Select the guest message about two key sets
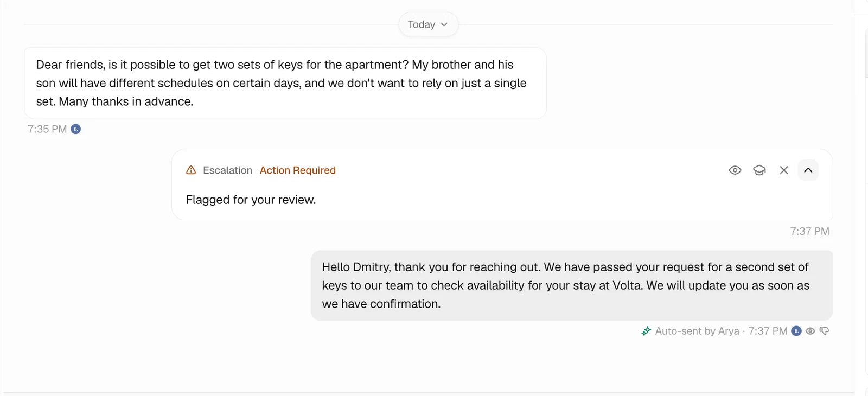Screen dimensions: 868x396 click(x=285, y=83)
